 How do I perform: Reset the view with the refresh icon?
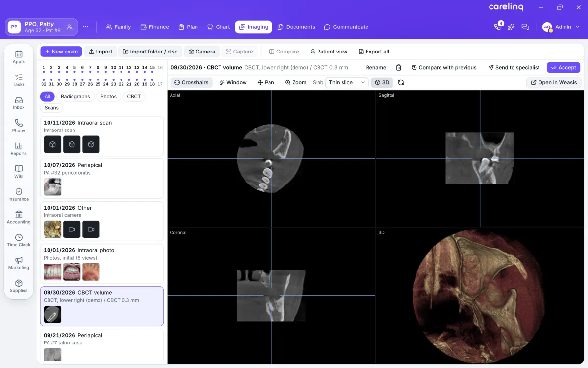pos(401,82)
